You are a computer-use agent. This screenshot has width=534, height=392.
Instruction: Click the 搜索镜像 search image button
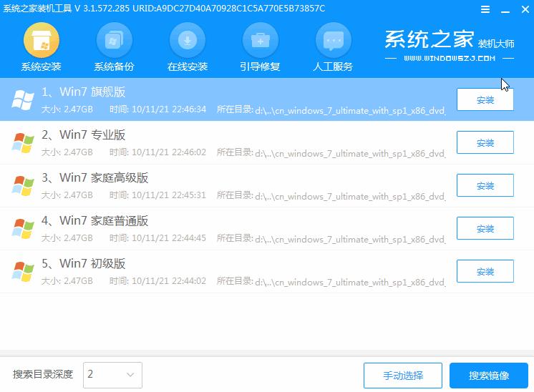(x=489, y=376)
